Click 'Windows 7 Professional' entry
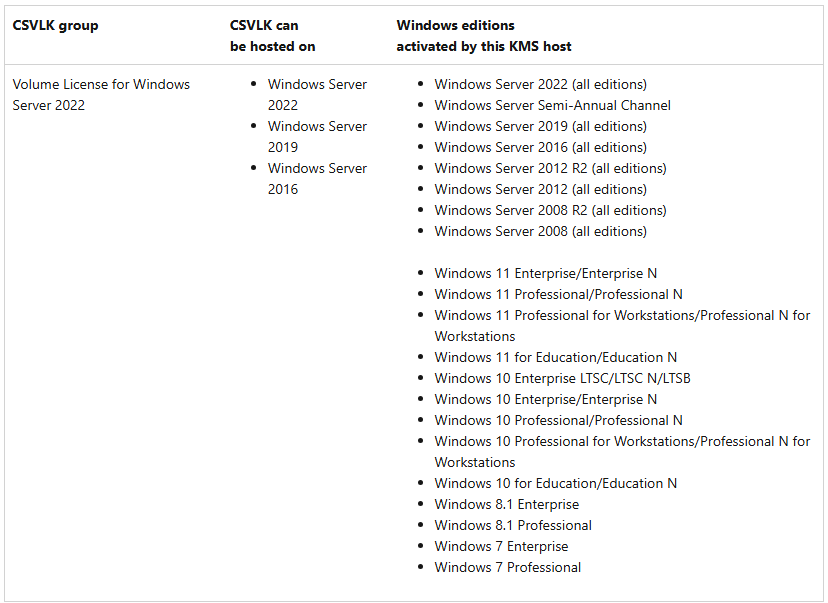Image resolution: width=828 pixels, height=603 pixels. [x=507, y=567]
